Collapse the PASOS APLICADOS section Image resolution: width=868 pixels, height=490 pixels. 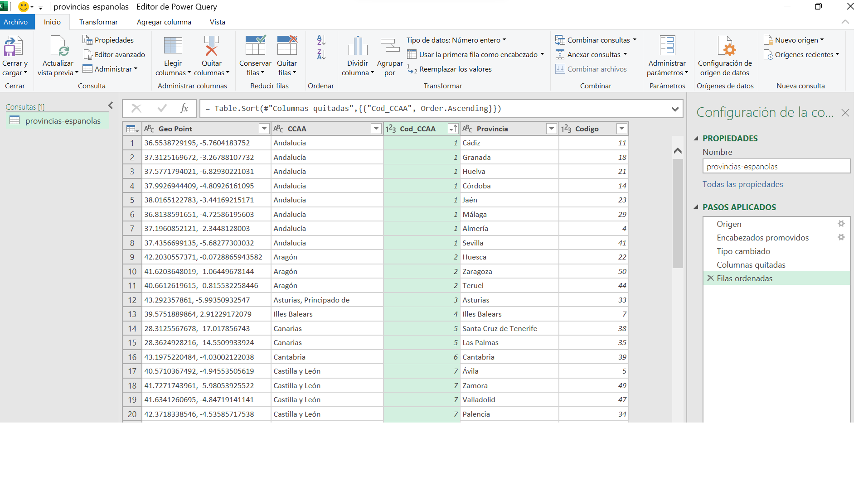tap(696, 207)
